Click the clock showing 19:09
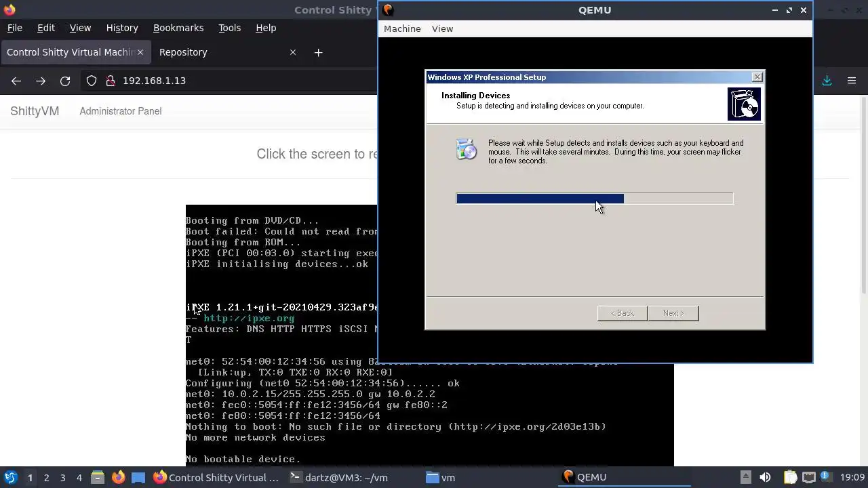Image resolution: width=868 pixels, height=488 pixels. [852, 478]
